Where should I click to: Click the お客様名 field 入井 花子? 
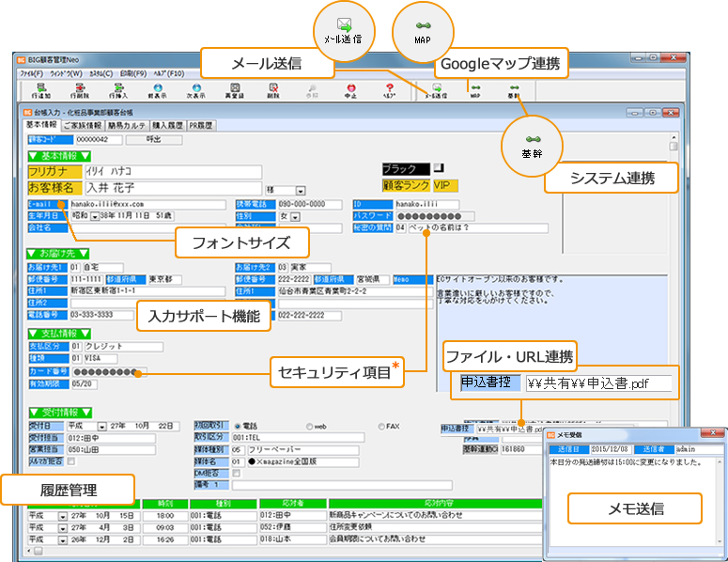[173, 188]
